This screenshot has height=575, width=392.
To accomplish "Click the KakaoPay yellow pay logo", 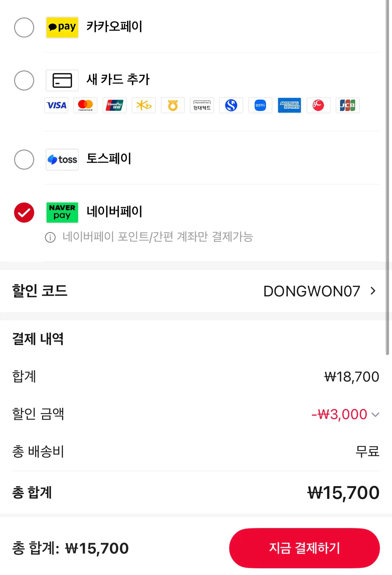I will tap(62, 27).
